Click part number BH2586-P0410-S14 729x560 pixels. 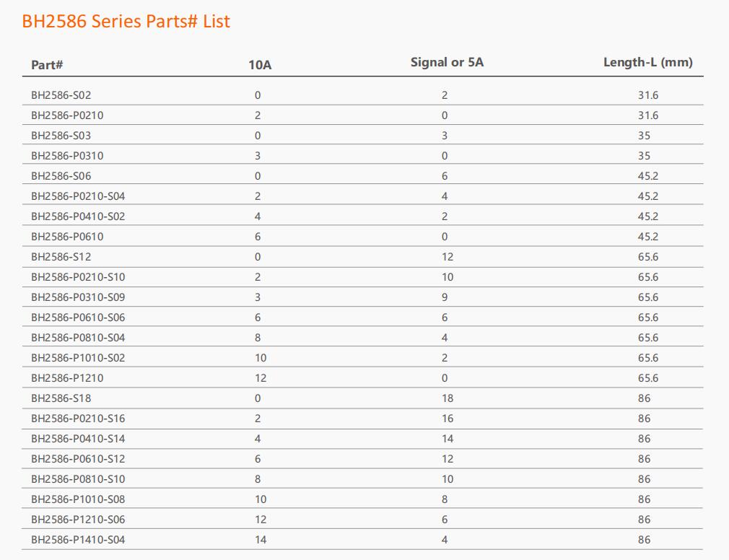pos(78,439)
